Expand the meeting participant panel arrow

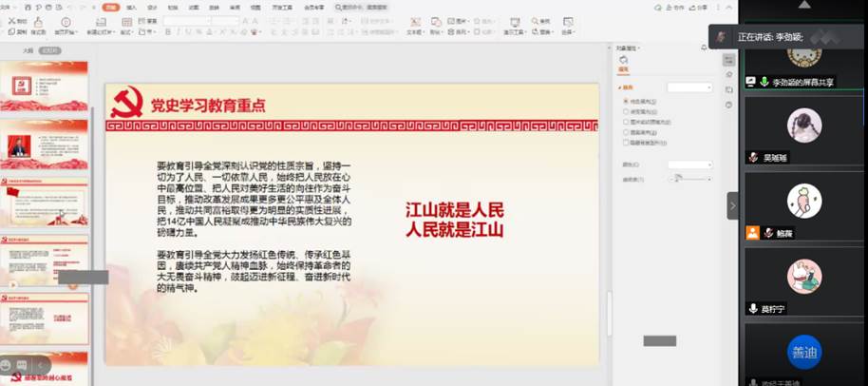732,205
